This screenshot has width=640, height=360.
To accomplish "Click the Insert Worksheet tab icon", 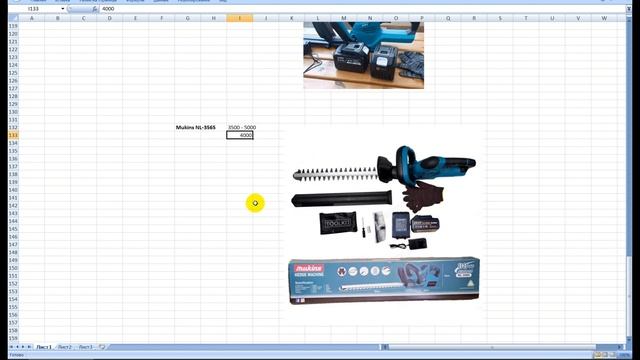I will (x=102, y=347).
